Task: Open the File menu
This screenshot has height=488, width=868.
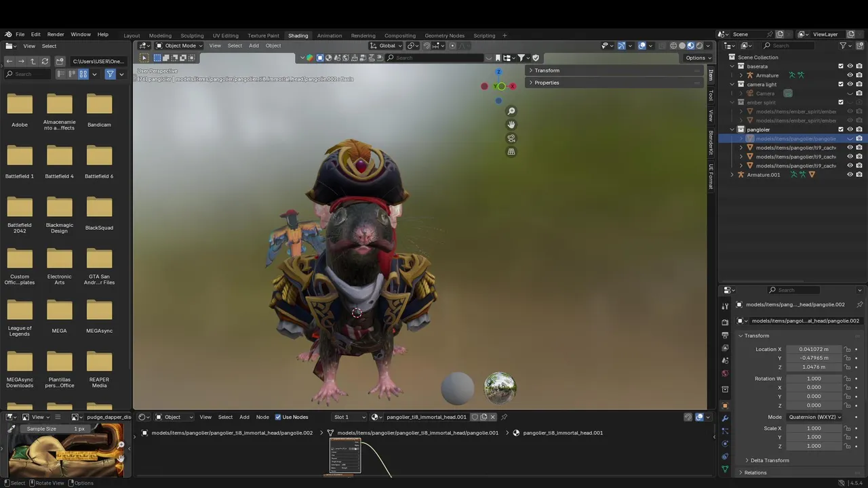Action: coord(20,35)
